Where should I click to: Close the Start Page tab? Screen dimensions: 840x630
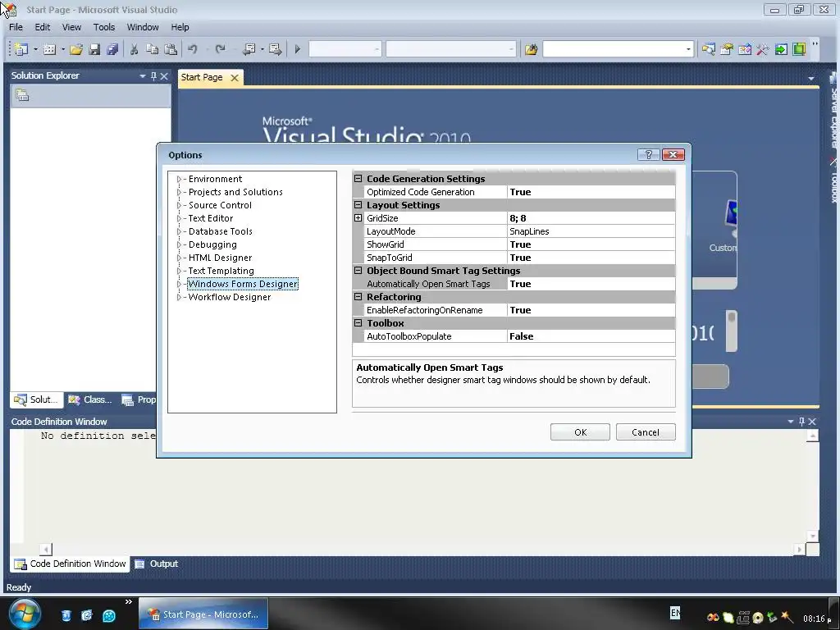[x=234, y=78]
